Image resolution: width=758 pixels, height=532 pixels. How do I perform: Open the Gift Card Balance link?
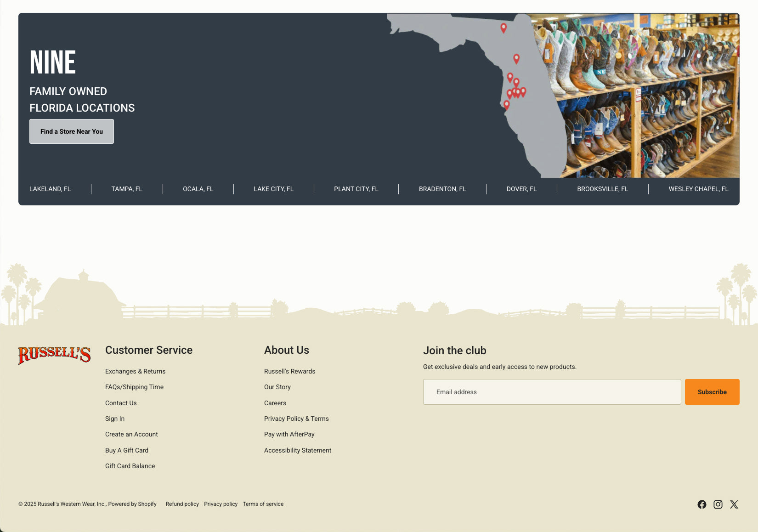130,466
